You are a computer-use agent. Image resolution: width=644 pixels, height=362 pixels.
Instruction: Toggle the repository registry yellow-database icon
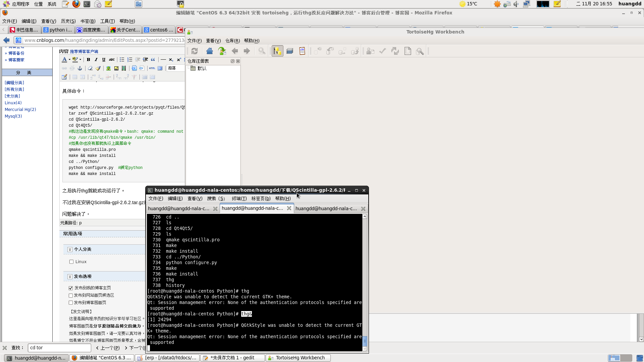[x=277, y=51]
